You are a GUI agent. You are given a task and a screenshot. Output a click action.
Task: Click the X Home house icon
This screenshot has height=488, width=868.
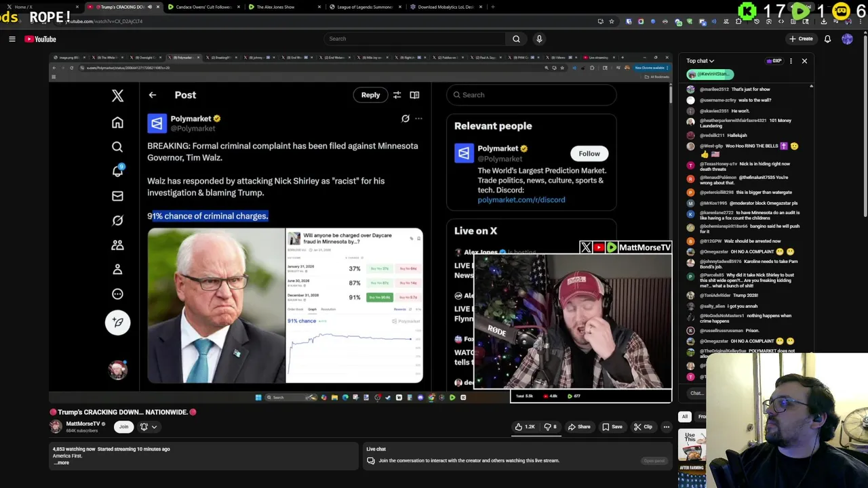(117, 123)
